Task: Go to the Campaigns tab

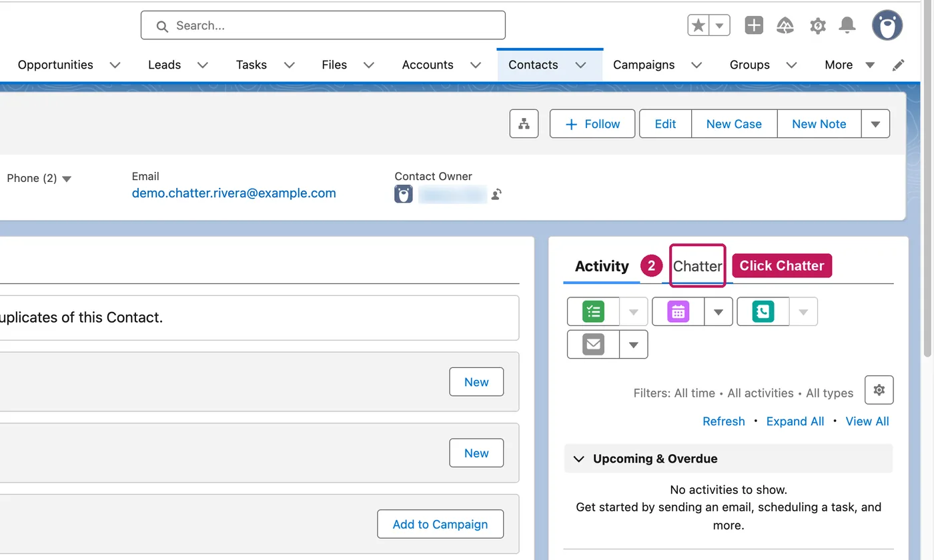Action: pos(644,65)
